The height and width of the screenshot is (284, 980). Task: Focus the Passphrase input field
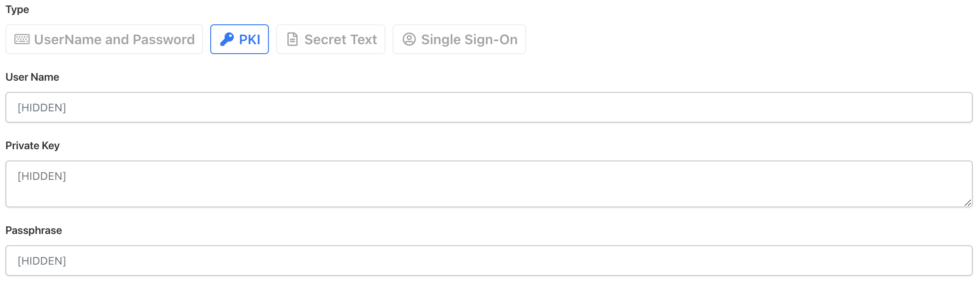pos(489,261)
